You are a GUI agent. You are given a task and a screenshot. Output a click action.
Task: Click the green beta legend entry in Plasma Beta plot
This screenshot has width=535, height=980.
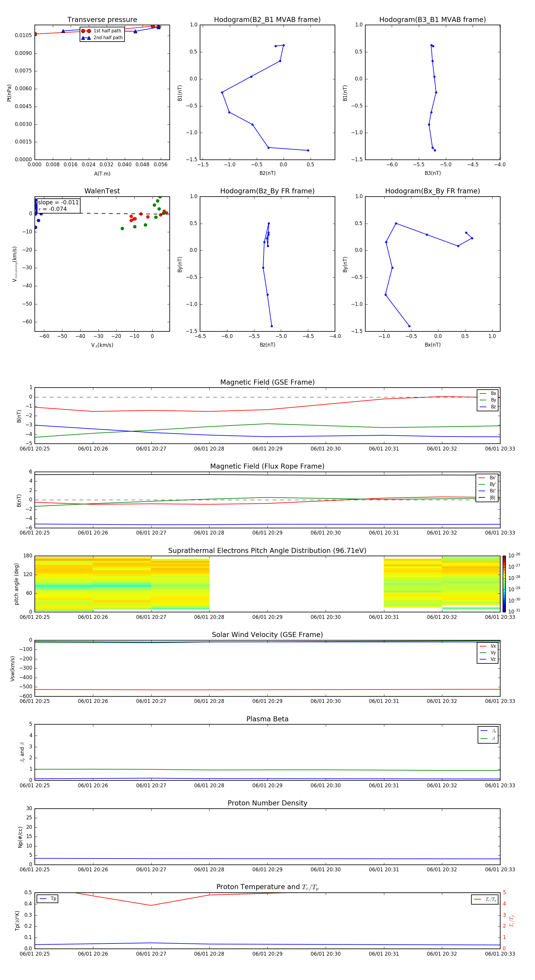pyautogui.click(x=488, y=739)
